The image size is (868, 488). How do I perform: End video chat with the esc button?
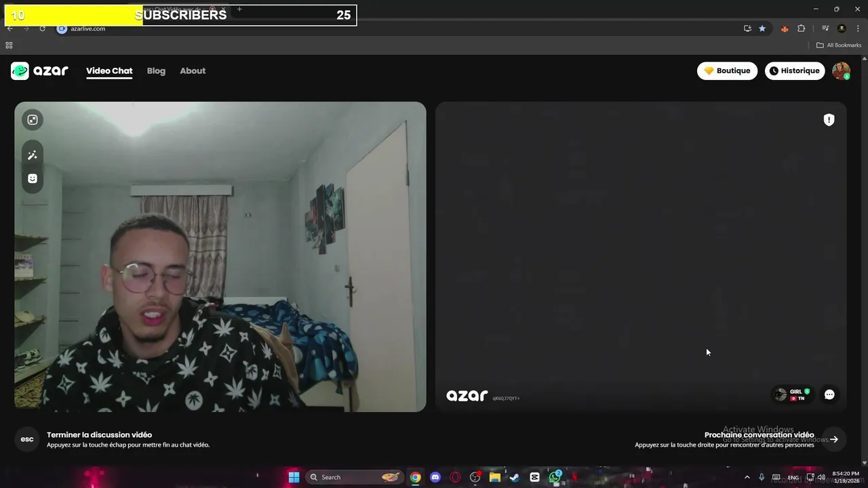tap(27, 439)
